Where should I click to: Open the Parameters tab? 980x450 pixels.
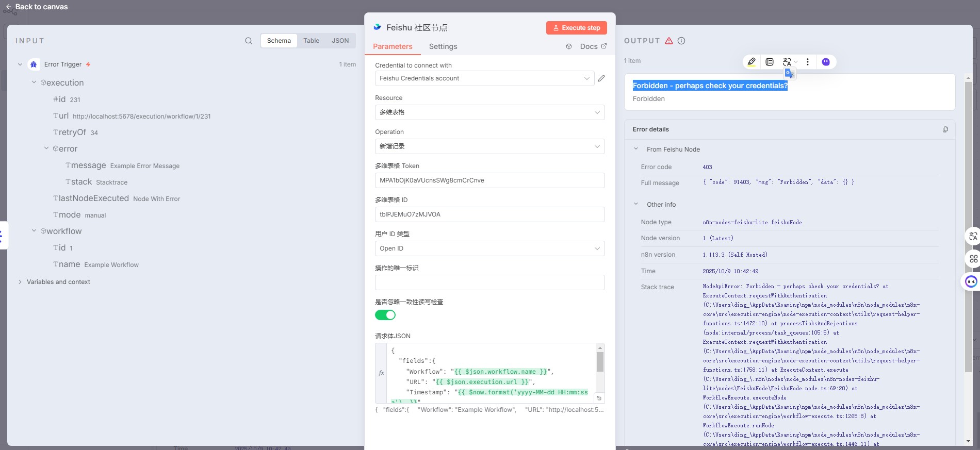[x=393, y=46]
